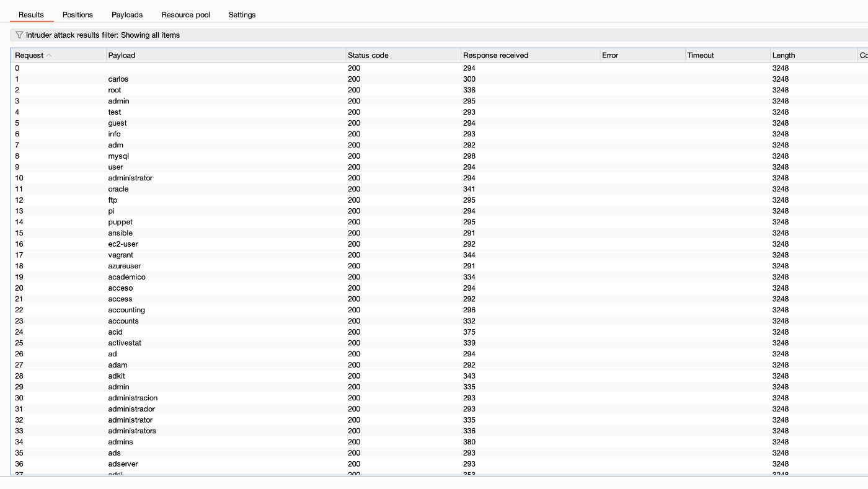
Task: Select the ad payload row
Action: click(x=439, y=354)
